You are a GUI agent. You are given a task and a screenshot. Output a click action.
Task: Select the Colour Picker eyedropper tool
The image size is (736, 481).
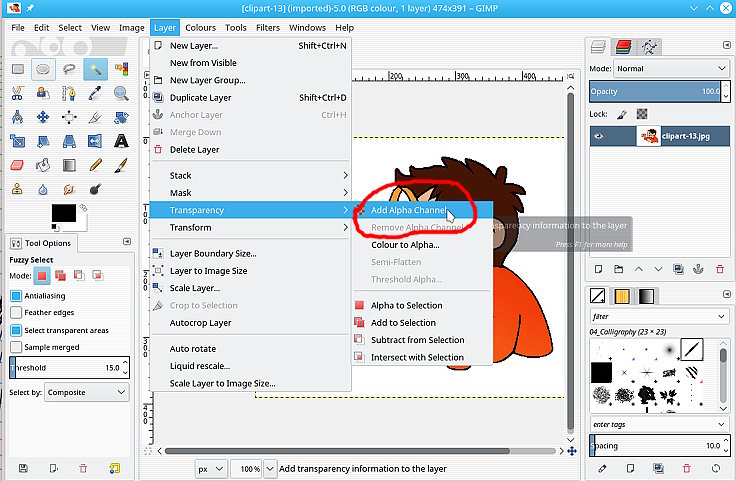tap(95, 93)
